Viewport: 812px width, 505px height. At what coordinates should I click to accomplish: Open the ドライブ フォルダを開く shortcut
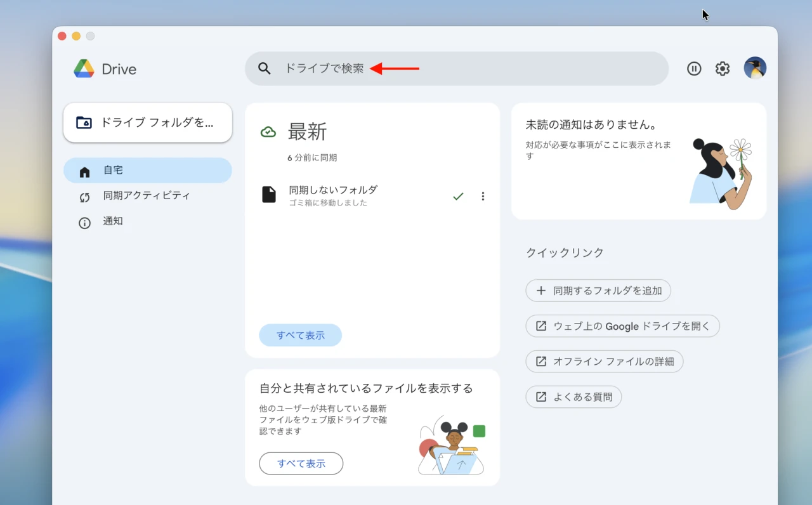click(147, 122)
